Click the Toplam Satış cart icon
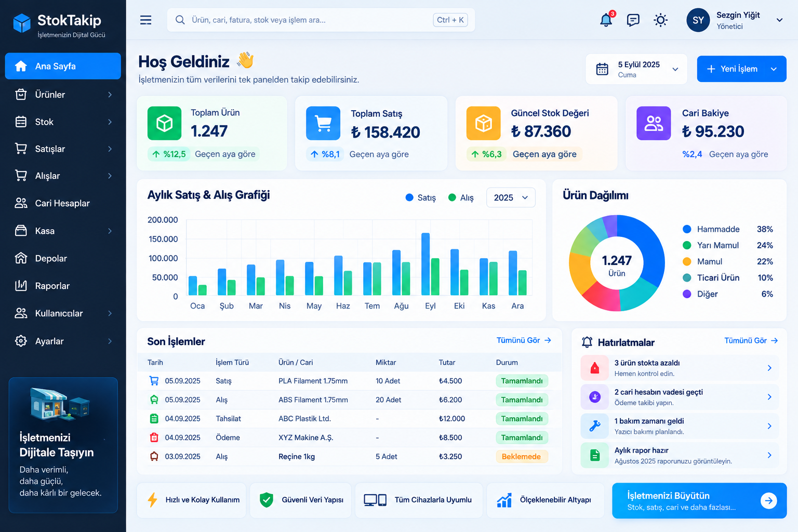The width and height of the screenshot is (798, 532). coord(323,123)
